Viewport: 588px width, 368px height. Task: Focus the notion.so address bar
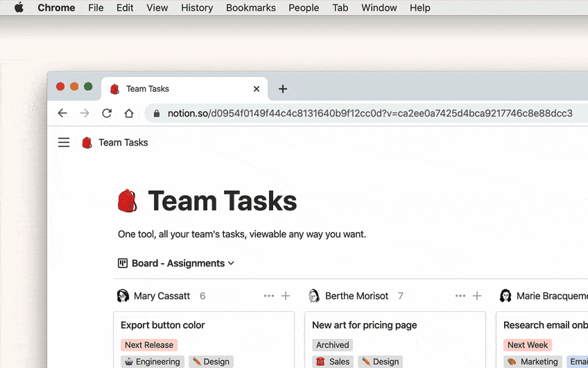click(x=361, y=113)
